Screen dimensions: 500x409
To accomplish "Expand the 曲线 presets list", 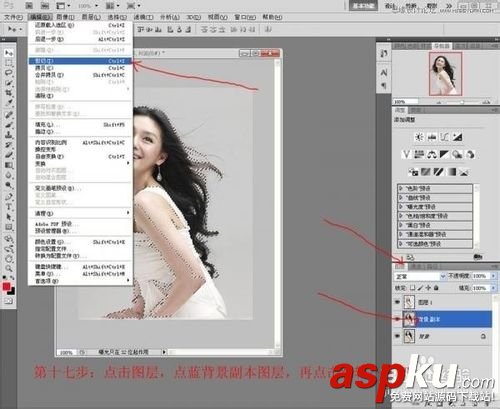I will (401, 197).
